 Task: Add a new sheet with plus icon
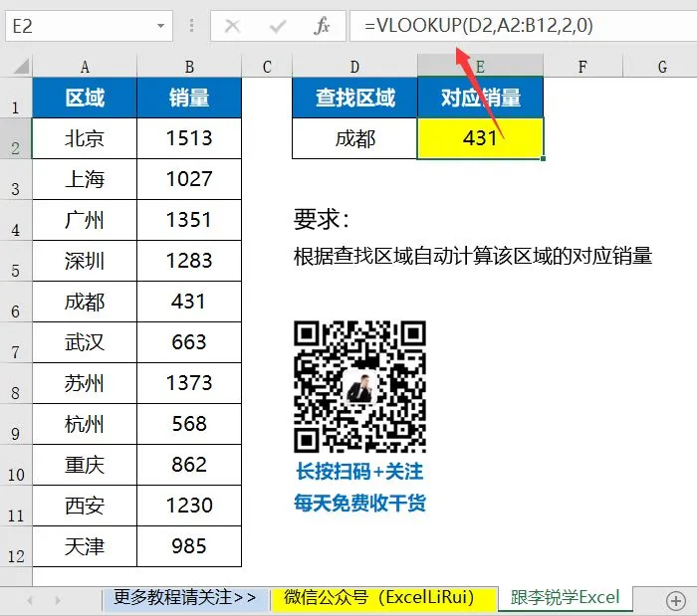coord(676,600)
